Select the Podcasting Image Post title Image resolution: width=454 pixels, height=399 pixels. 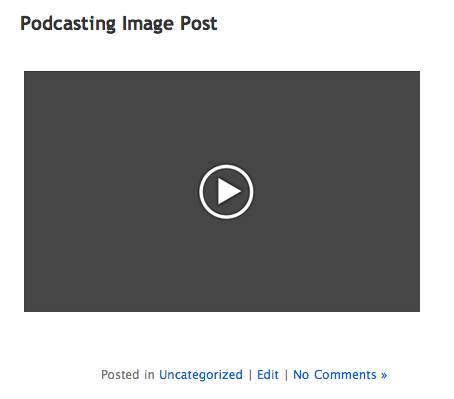click(x=119, y=24)
